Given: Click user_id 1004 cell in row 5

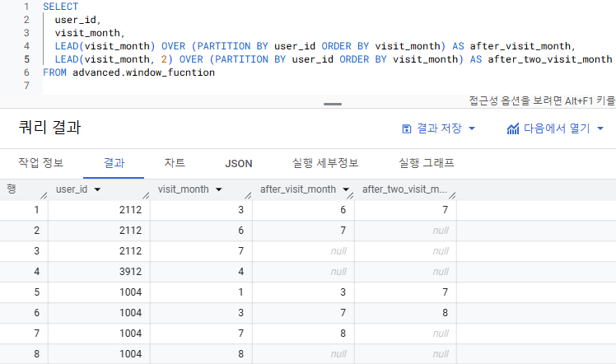Looking at the screenshot, I should pos(130,292).
